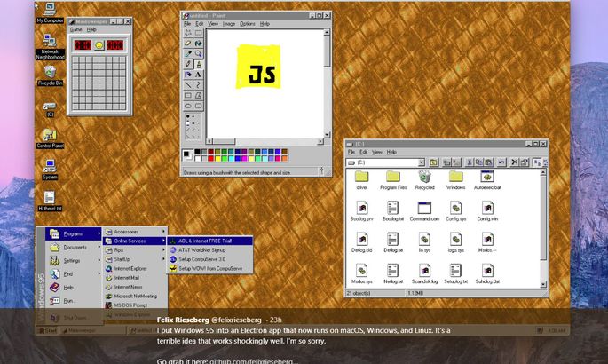Select the largest round brush shape in Paint
This screenshot has width=608, height=364.
click(x=188, y=116)
